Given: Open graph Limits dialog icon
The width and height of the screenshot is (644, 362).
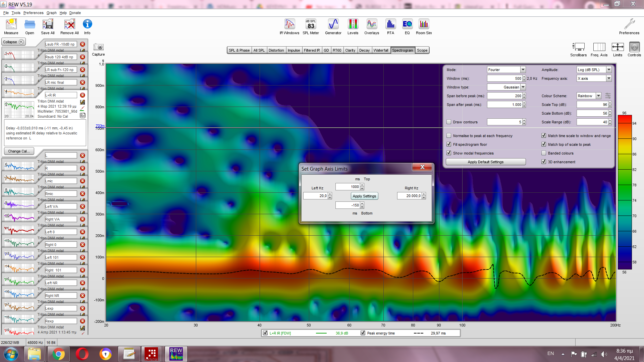Looking at the screenshot, I should click(x=618, y=49).
